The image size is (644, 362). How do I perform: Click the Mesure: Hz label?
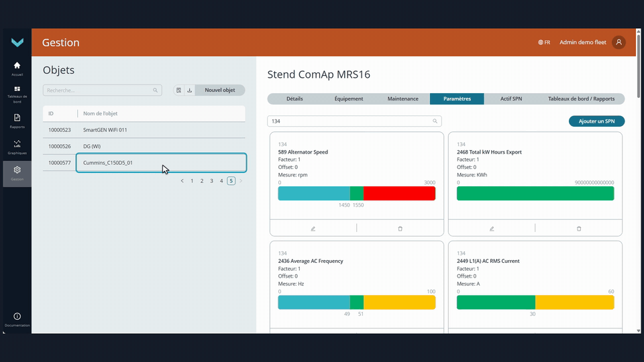pos(290,284)
